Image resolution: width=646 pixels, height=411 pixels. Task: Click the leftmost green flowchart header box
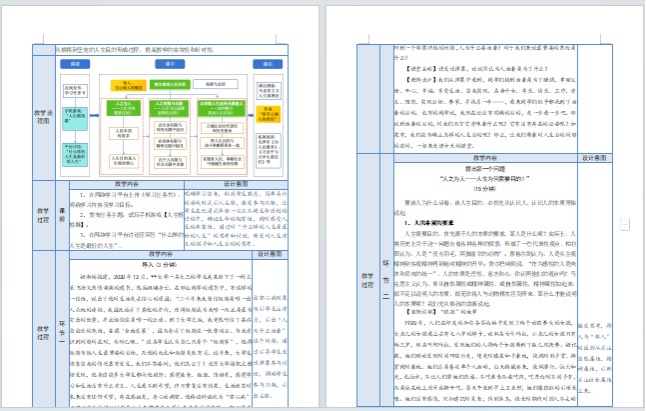[x=121, y=104]
